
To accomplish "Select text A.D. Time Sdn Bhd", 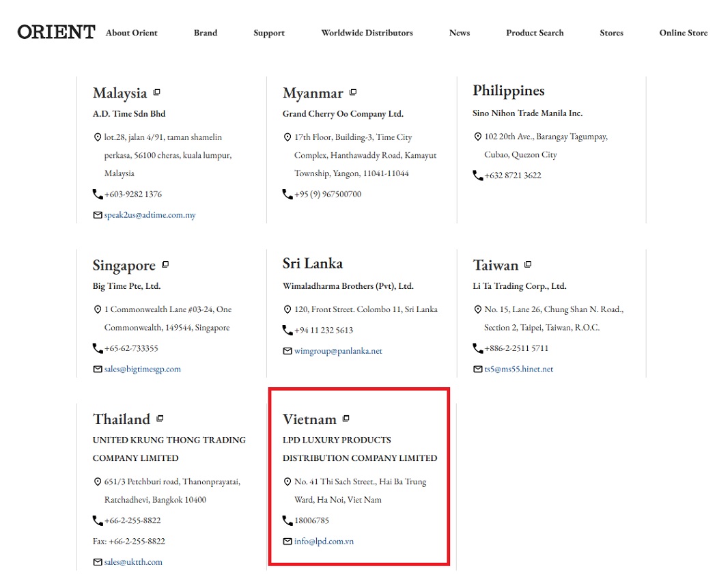I will pos(129,114).
